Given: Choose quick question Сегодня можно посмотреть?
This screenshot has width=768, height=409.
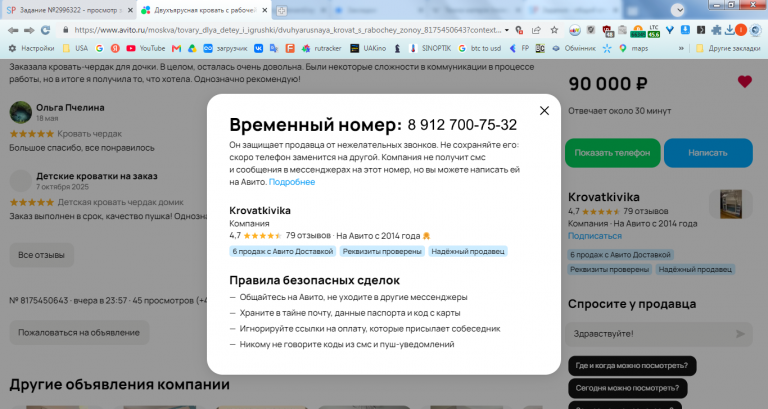Looking at the screenshot, I should point(627,388).
